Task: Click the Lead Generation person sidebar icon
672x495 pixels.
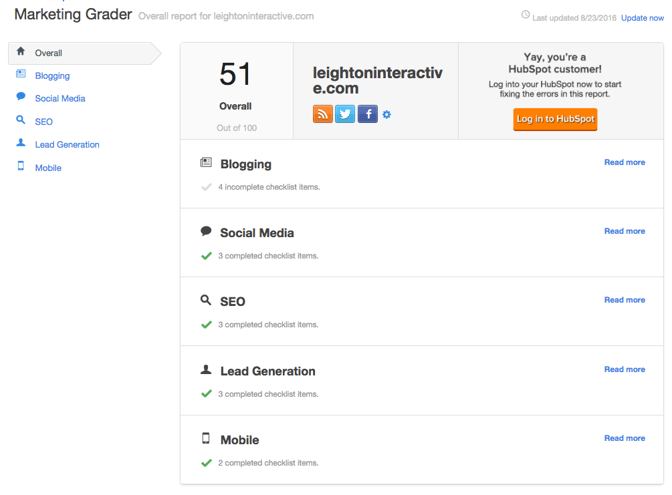Action: pyautogui.click(x=21, y=142)
